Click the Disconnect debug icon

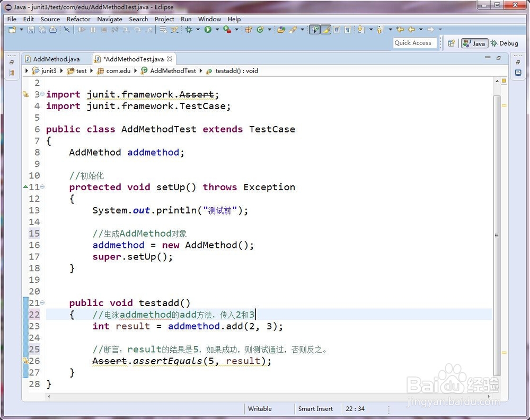[x=115, y=30]
